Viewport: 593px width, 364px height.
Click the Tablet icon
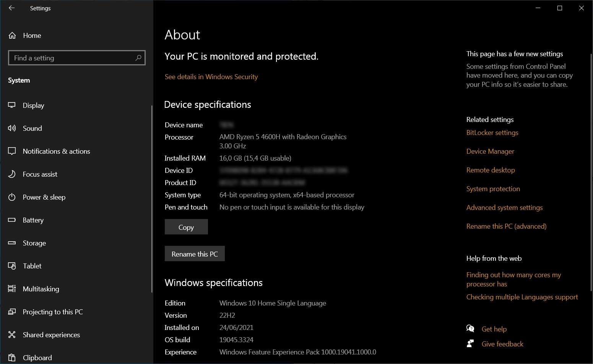(x=12, y=266)
